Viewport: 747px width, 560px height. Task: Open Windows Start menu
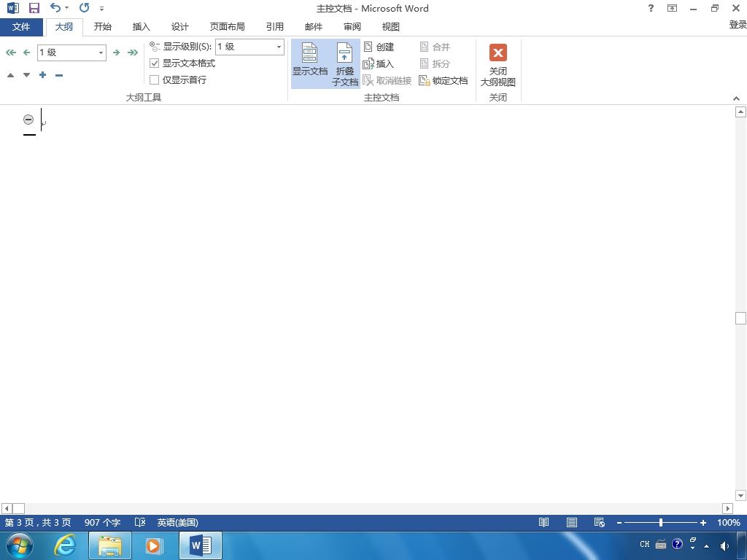pos(20,545)
